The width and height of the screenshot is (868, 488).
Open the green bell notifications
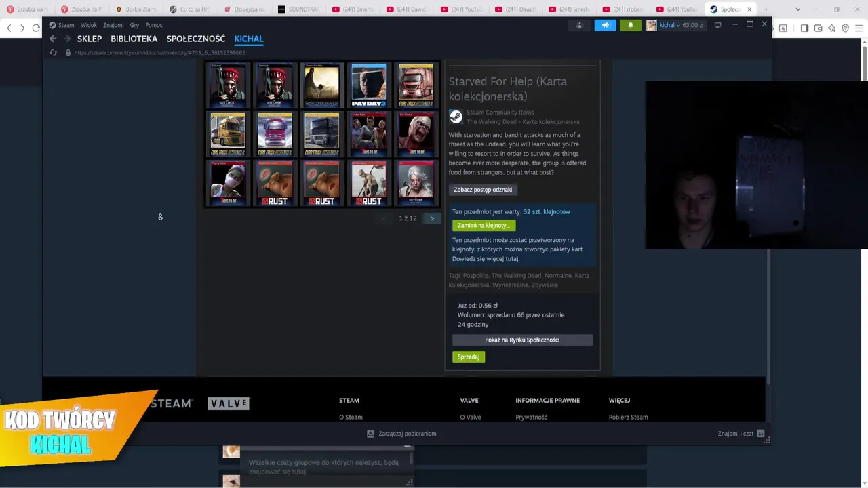(631, 25)
